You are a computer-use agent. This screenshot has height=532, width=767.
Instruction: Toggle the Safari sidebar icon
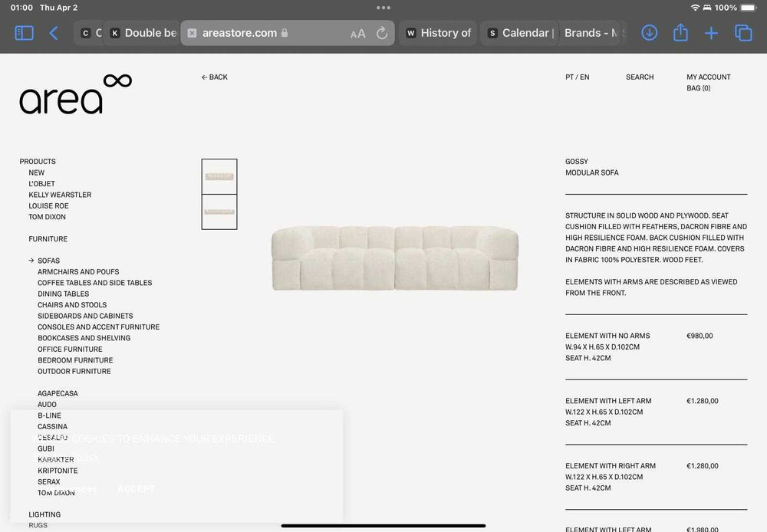24,33
